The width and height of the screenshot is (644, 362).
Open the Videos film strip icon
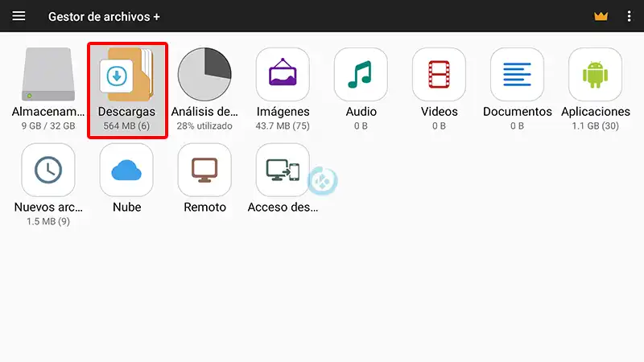pos(439,74)
